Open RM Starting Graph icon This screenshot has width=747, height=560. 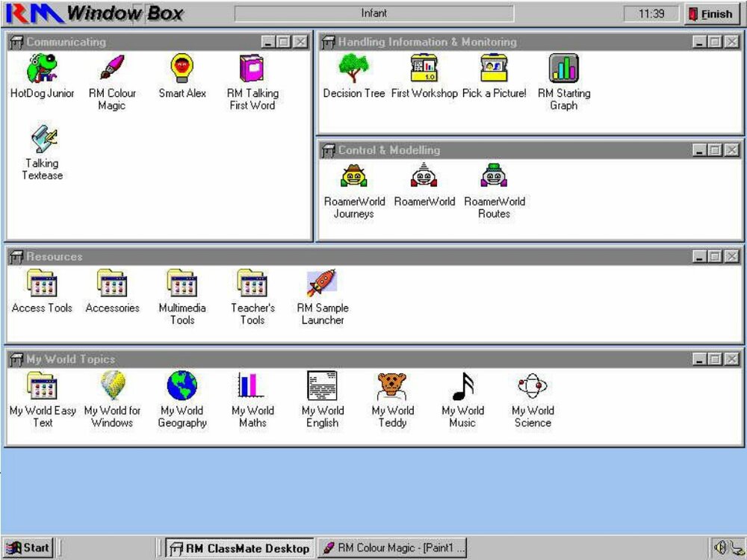pyautogui.click(x=564, y=68)
